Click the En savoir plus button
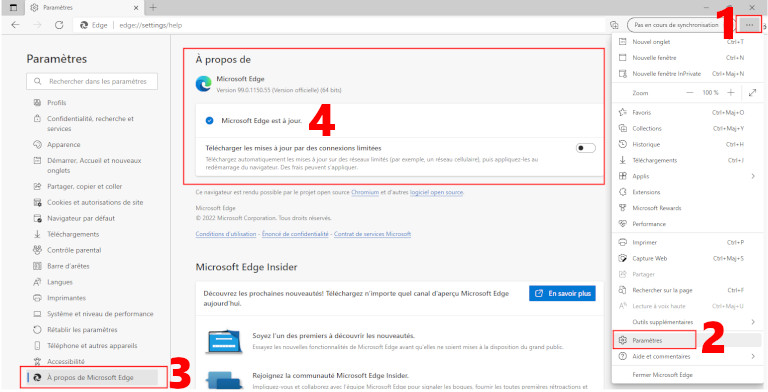 (x=562, y=293)
